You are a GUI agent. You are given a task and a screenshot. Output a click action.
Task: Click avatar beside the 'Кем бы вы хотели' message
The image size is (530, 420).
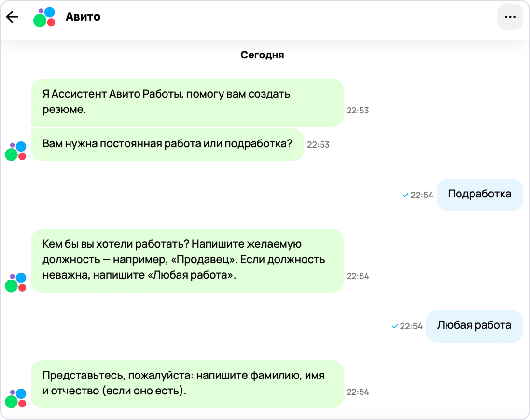coord(15,282)
